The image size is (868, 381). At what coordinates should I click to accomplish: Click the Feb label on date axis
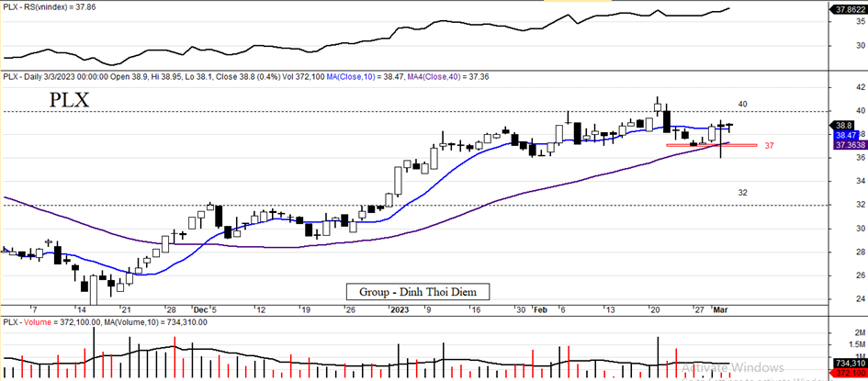tap(540, 309)
